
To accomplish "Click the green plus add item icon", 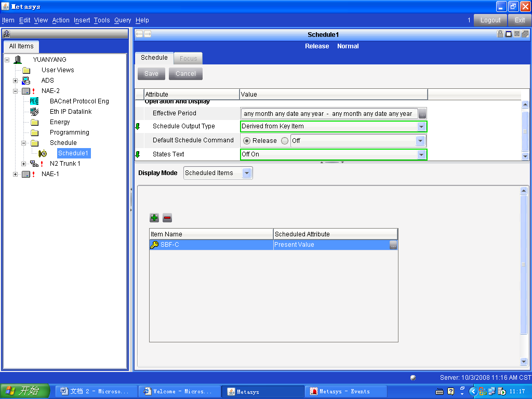I will point(154,218).
